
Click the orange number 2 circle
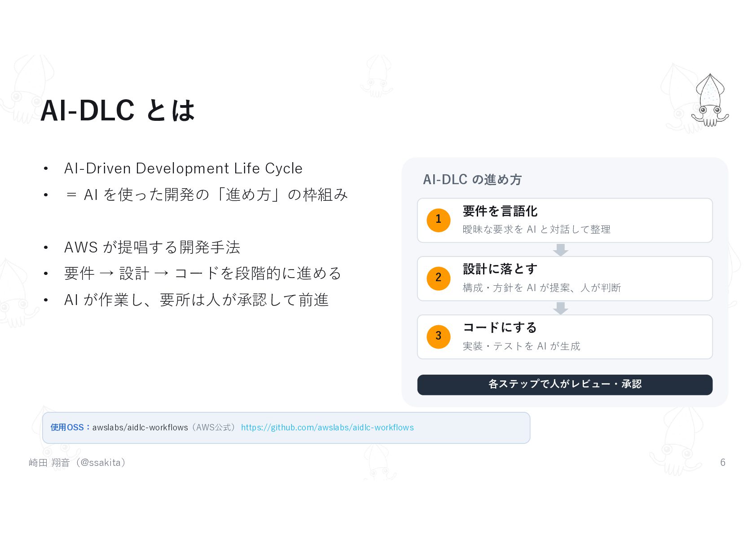click(439, 279)
